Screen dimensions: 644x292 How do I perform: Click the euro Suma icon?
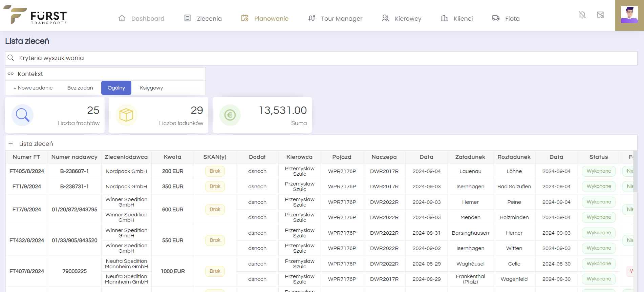pos(230,115)
